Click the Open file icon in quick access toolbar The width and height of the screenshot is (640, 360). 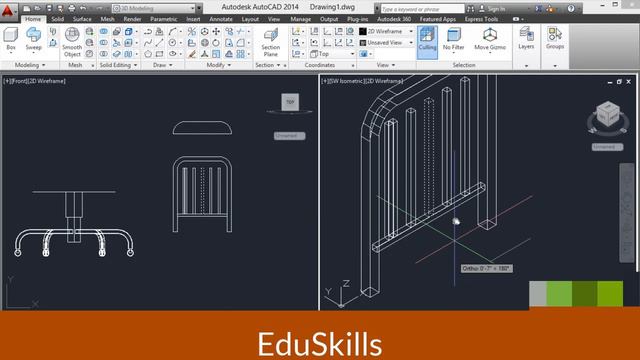(38, 8)
